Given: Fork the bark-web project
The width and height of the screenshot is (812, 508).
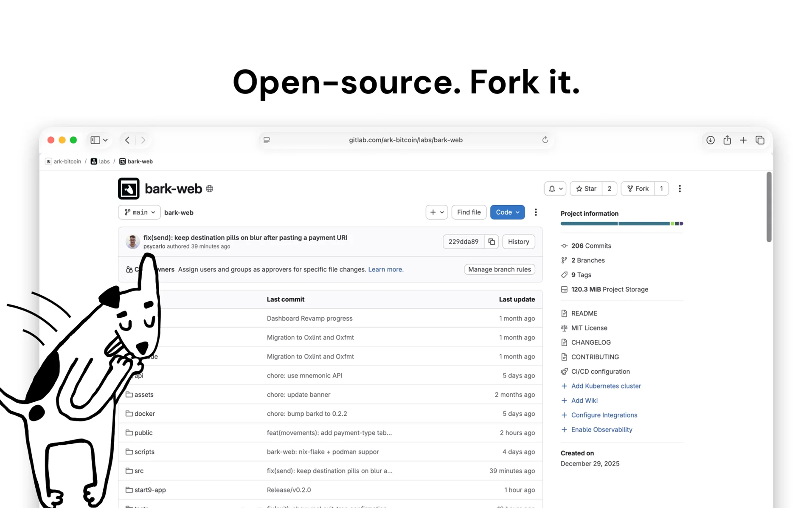Looking at the screenshot, I should click(x=638, y=189).
